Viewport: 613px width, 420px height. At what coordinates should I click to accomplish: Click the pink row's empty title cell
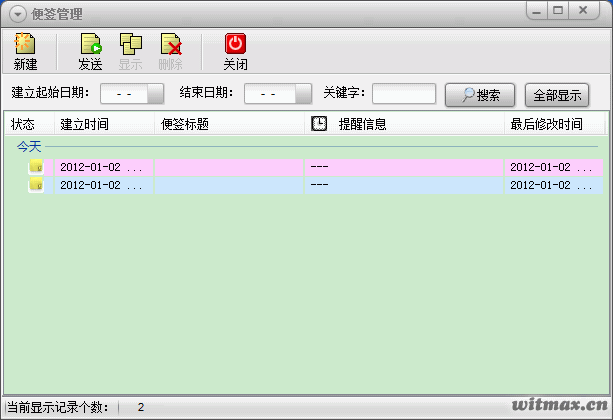[x=229, y=167]
